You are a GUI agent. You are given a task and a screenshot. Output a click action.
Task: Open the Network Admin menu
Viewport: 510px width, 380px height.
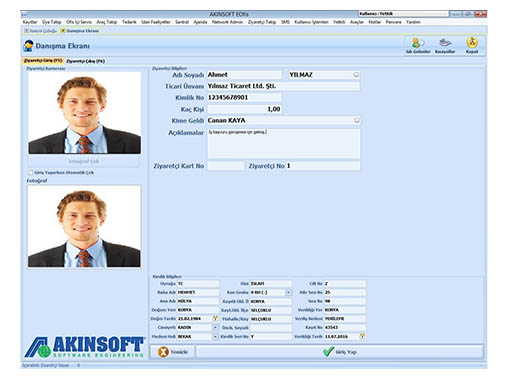(x=227, y=22)
